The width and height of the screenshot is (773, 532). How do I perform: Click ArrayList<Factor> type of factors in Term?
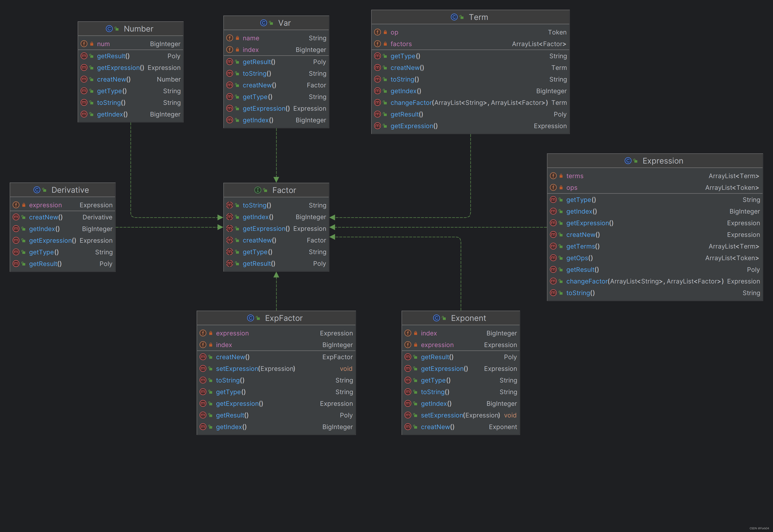click(x=539, y=44)
